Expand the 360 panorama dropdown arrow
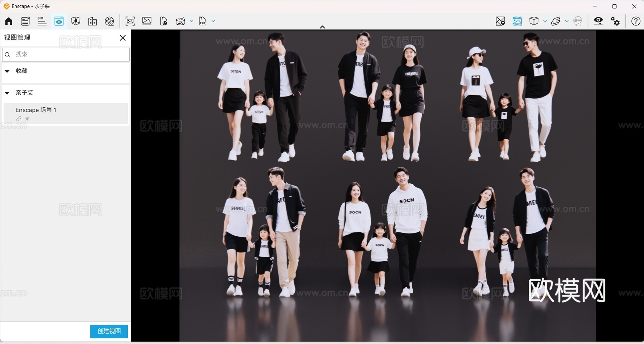This screenshot has width=644, height=344. [191, 21]
